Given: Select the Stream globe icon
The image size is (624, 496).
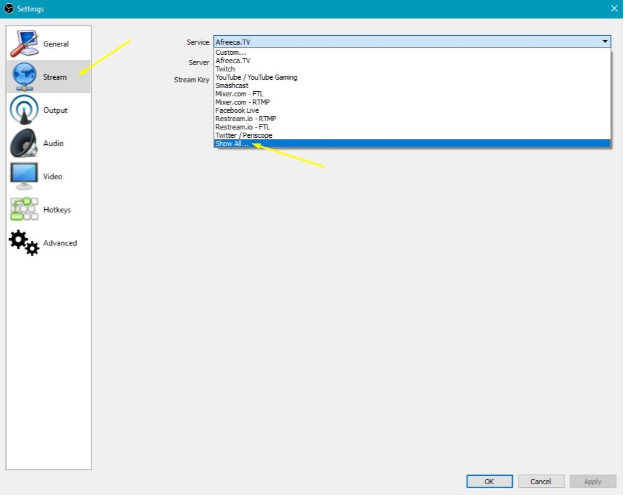Looking at the screenshot, I should click(x=24, y=76).
